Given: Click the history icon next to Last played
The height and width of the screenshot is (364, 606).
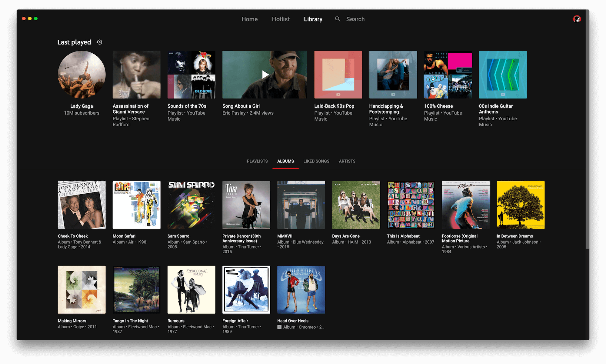Looking at the screenshot, I should pyautogui.click(x=99, y=42).
